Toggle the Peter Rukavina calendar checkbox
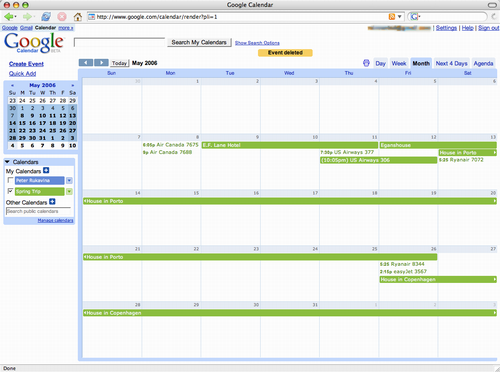500x372 pixels. (x=10, y=180)
